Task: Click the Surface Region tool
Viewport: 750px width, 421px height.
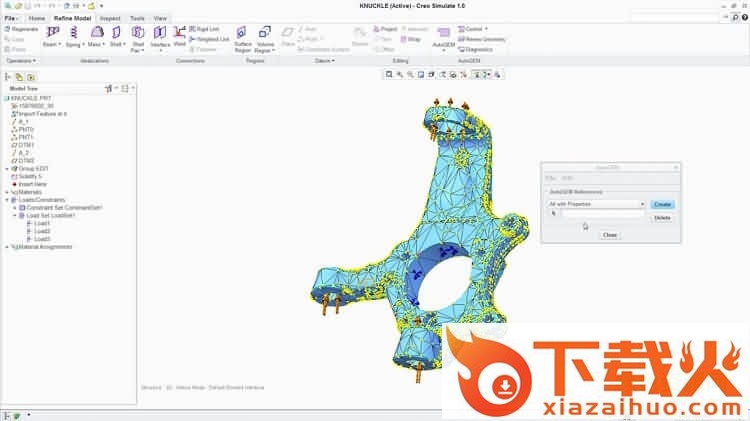Action: [x=242, y=38]
